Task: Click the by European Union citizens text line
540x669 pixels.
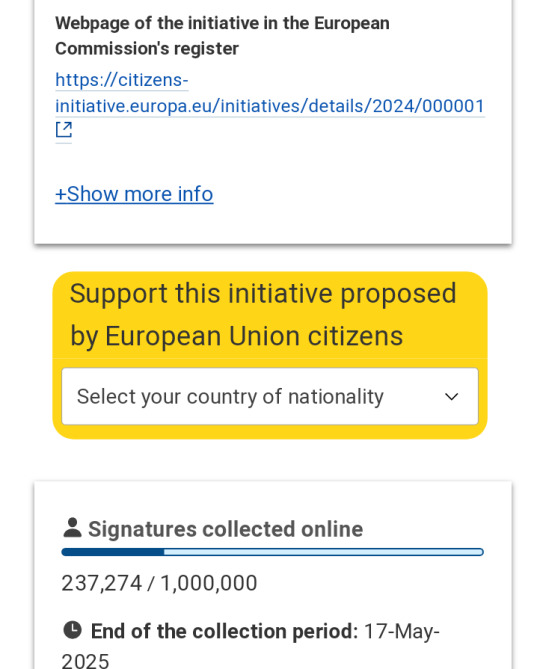Action: click(x=236, y=337)
